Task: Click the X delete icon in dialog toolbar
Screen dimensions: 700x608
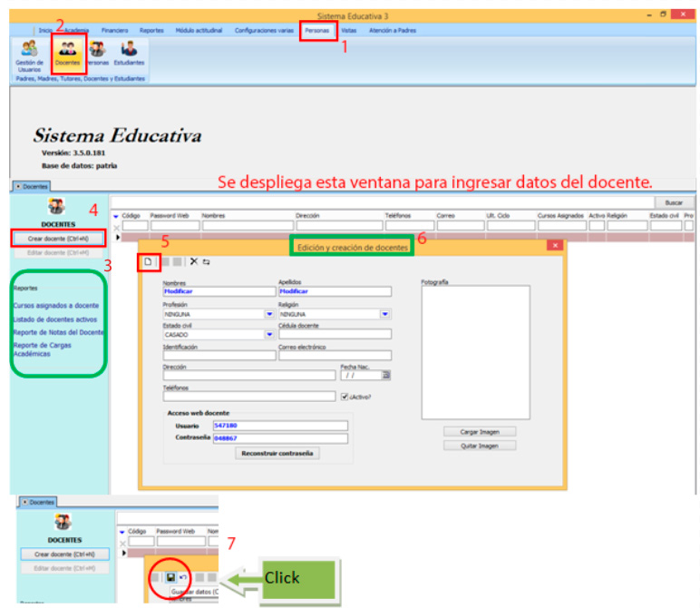Action: (x=193, y=261)
